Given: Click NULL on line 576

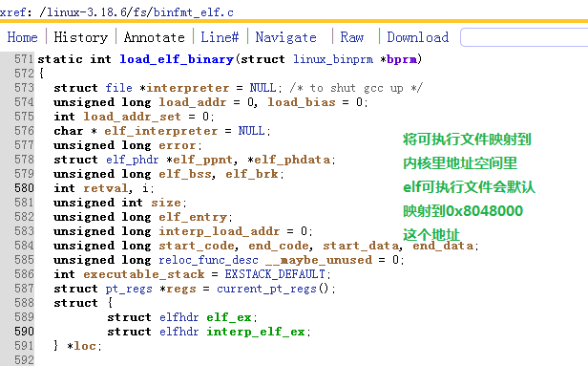Looking at the screenshot, I should click(251, 131).
